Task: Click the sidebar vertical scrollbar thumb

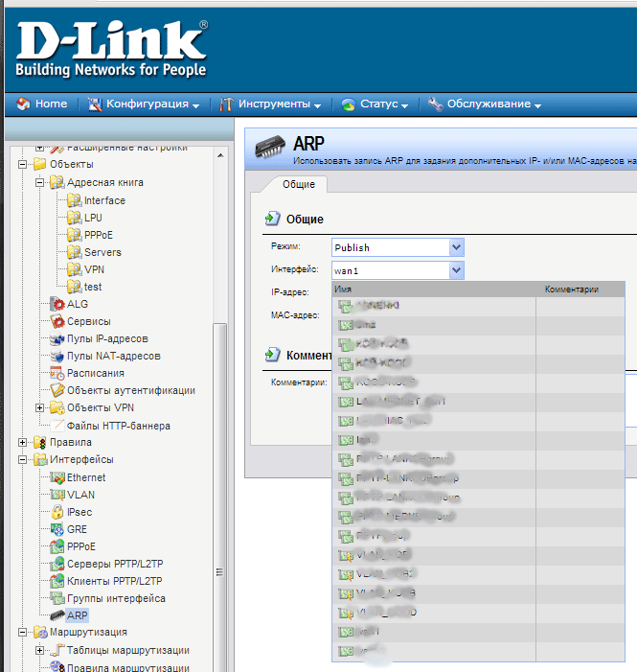Action: [220, 498]
